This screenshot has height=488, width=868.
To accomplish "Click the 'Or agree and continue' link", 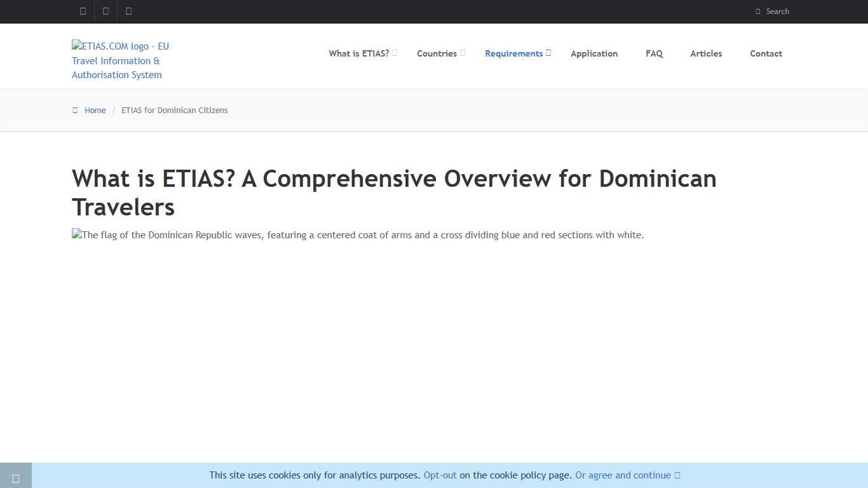I will coord(623,475).
